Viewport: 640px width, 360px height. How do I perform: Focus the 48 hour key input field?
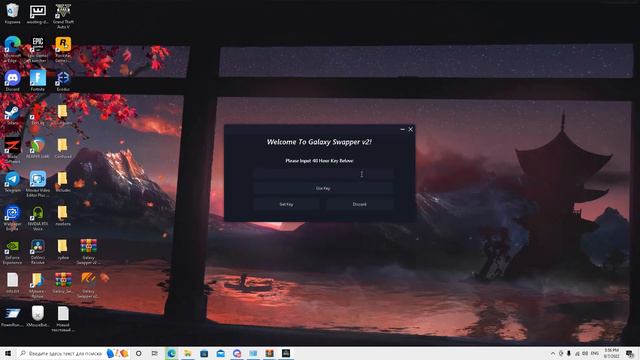[x=323, y=174]
